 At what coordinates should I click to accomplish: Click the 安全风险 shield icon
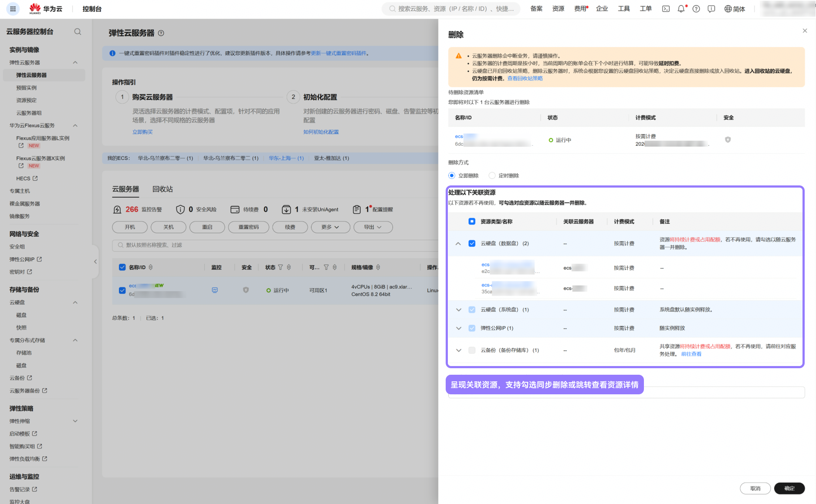[180, 209]
